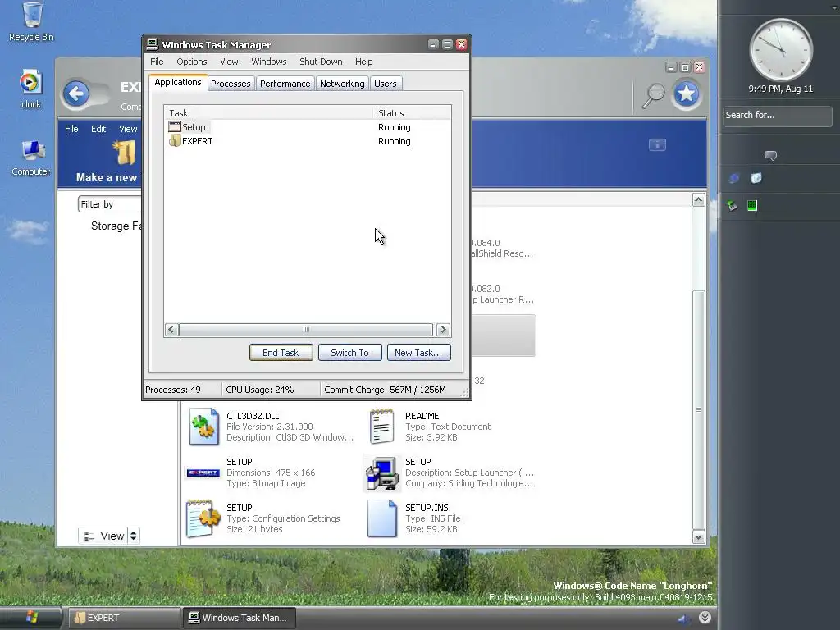Click the scroll down arrow in the EXPERT window

point(699,536)
